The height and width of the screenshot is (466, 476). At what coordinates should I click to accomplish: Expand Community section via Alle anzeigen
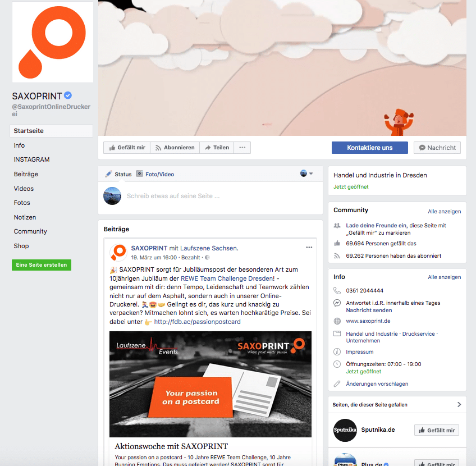[x=444, y=211]
